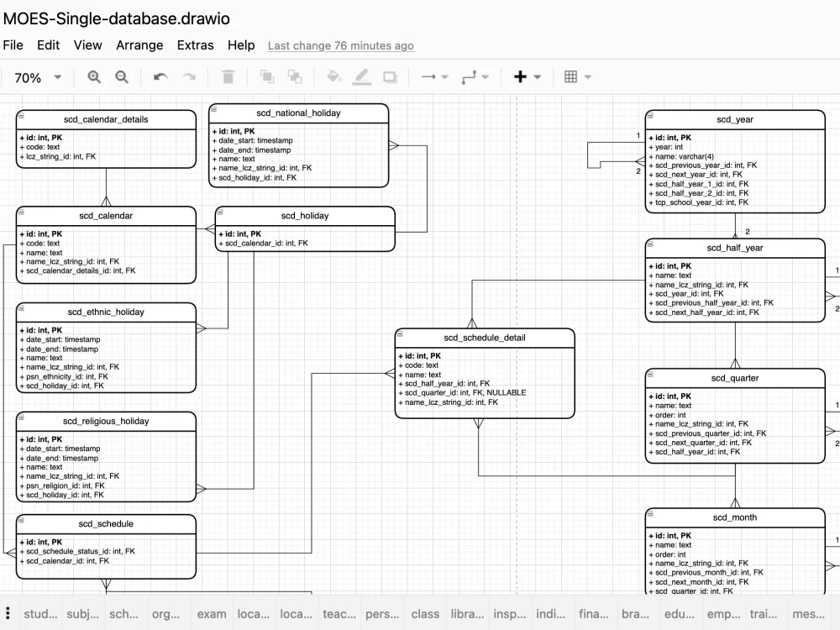This screenshot has height=630, width=840.
Task: Open the pages menu dots icon
Action: click(x=8, y=613)
